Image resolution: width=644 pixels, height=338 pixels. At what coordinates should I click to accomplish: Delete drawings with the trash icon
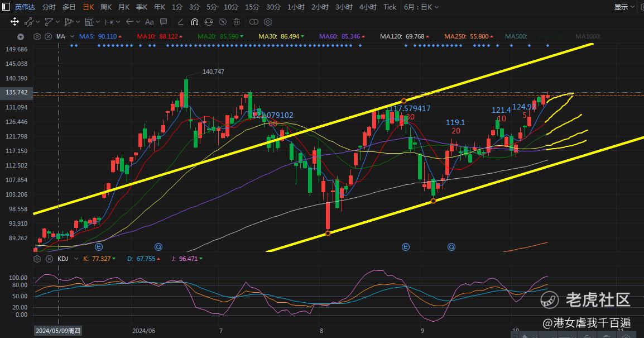tap(237, 22)
